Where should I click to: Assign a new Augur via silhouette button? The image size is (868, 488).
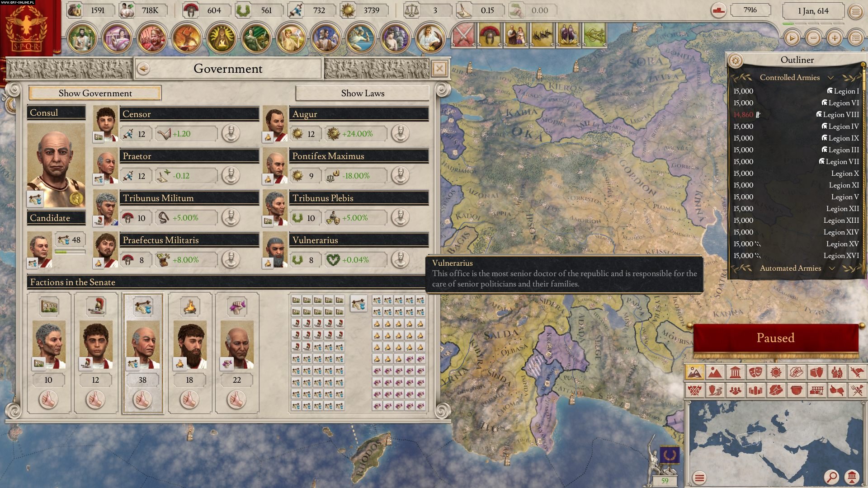coord(400,134)
